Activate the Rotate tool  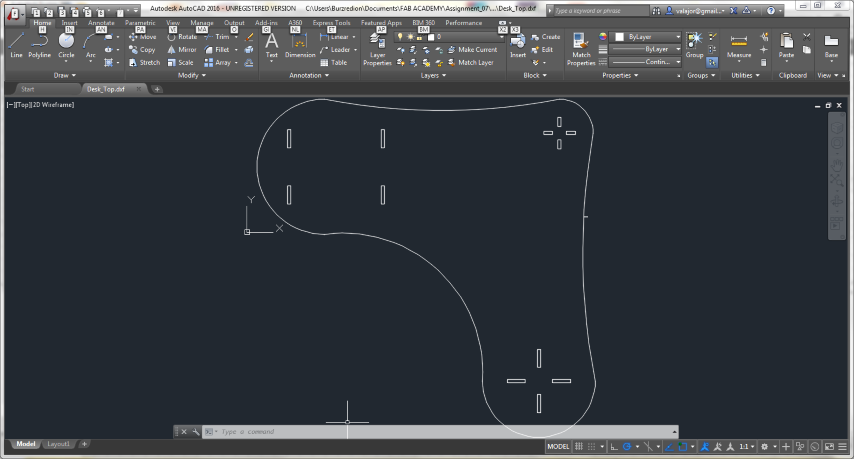182,37
